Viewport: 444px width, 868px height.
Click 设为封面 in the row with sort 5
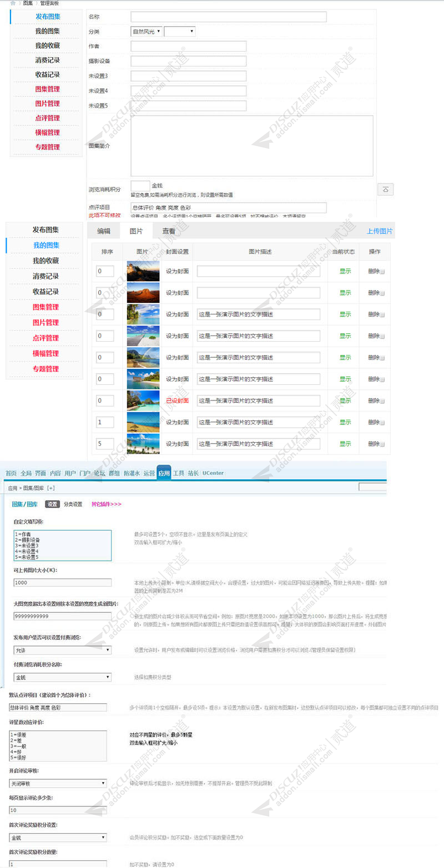(177, 444)
